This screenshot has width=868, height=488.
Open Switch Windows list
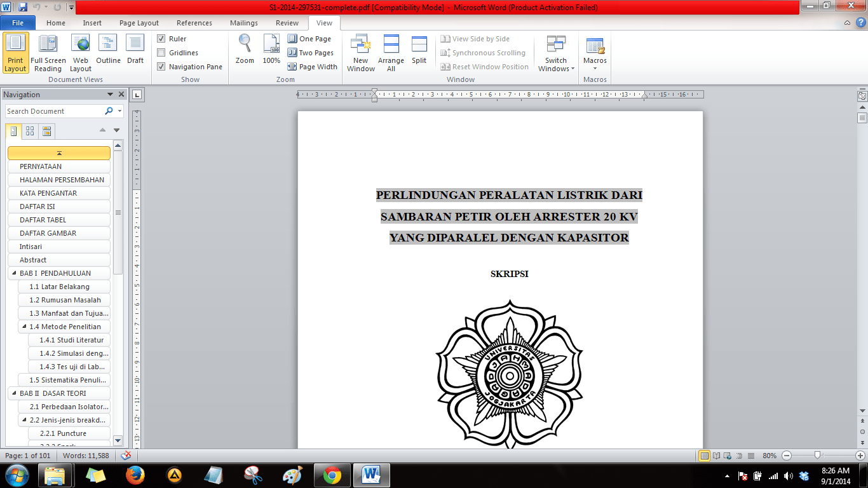(x=556, y=53)
